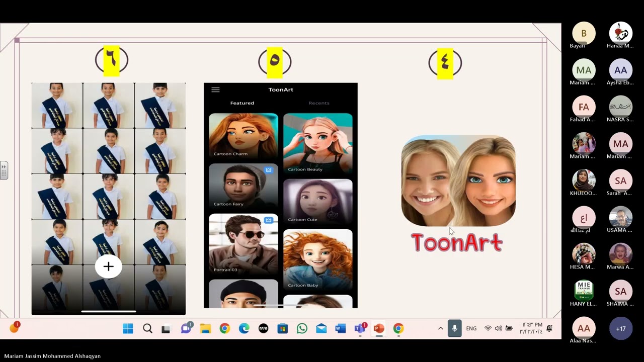
Task: Expand the hidden tray icons chevron
Action: coord(440,328)
